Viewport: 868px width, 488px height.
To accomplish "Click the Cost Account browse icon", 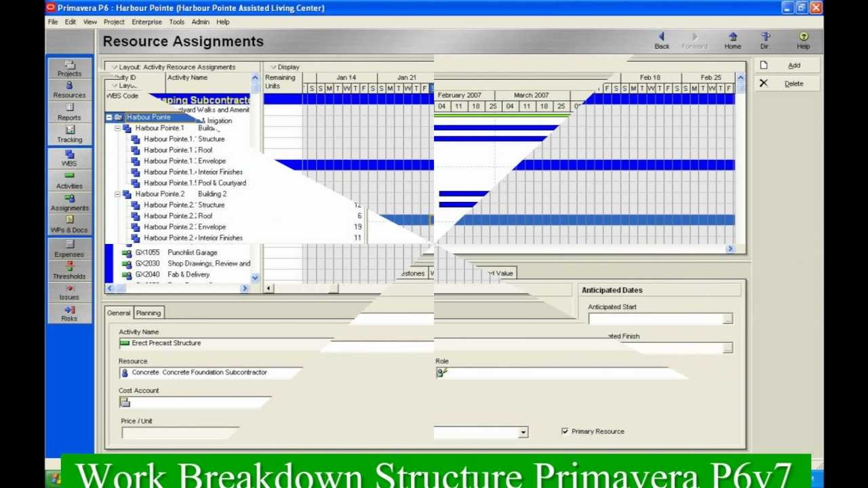I will pyautogui.click(x=125, y=403).
